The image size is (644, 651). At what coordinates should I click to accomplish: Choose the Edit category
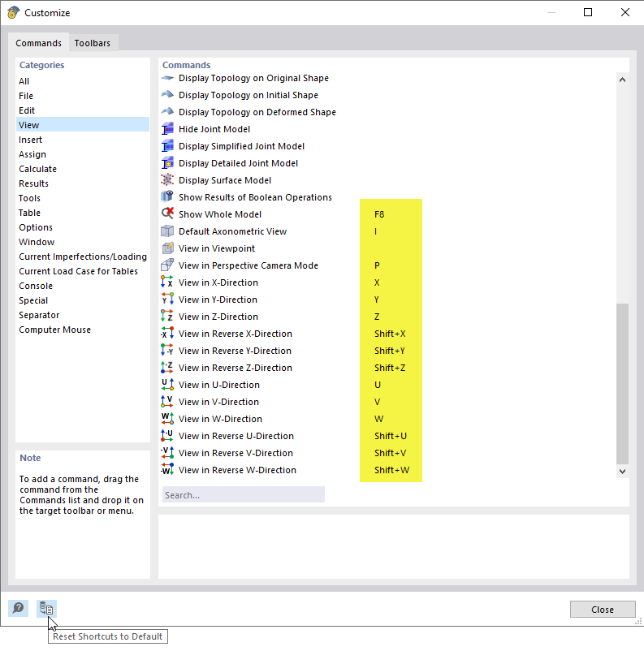coord(83,110)
